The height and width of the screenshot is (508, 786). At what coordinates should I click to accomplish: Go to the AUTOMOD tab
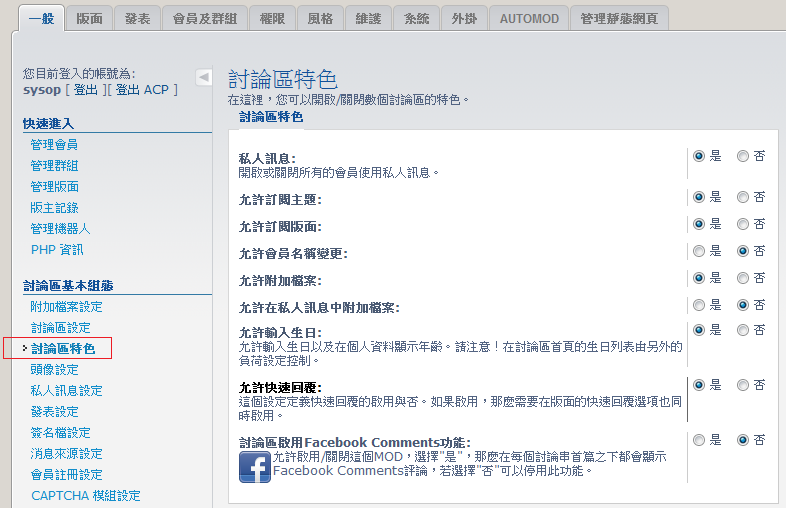click(529, 18)
